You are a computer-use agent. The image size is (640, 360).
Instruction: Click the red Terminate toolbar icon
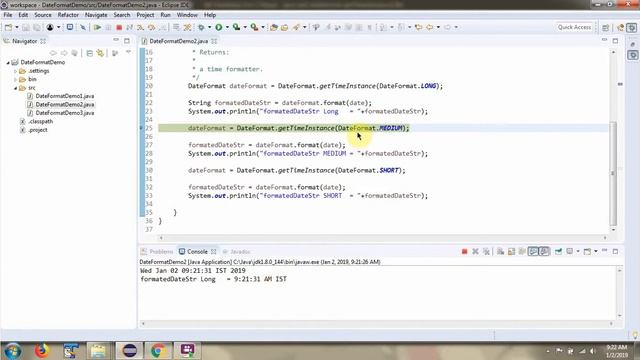(x=119, y=27)
